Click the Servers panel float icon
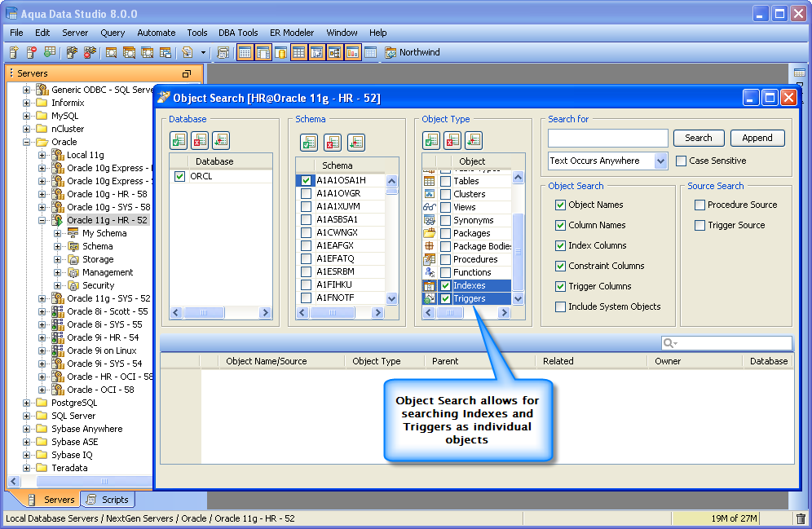Image resolution: width=812 pixels, height=529 pixels. coord(187,73)
